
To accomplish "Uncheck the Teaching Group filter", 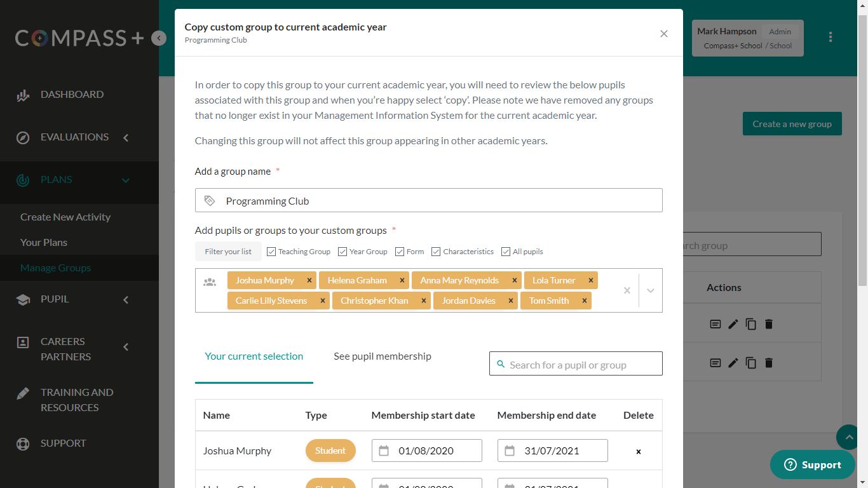I will (x=271, y=252).
